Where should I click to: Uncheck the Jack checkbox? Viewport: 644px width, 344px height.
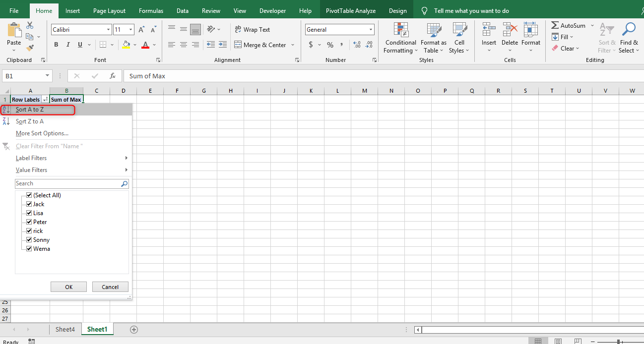[x=29, y=204]
